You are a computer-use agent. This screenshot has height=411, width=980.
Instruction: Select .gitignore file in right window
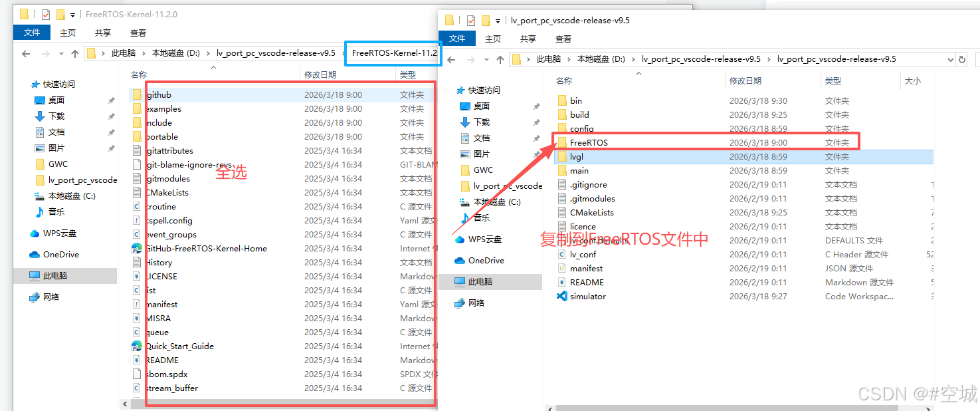[589, 185]
